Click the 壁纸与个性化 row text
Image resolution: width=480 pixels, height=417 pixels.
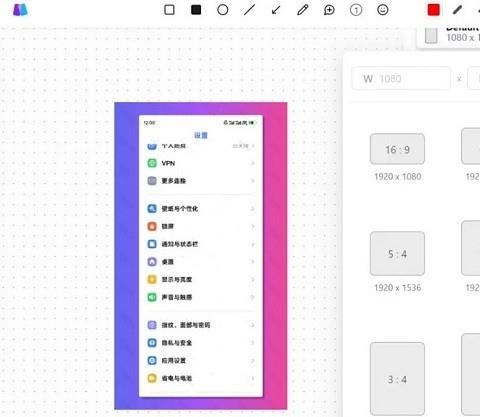[180, 209]
